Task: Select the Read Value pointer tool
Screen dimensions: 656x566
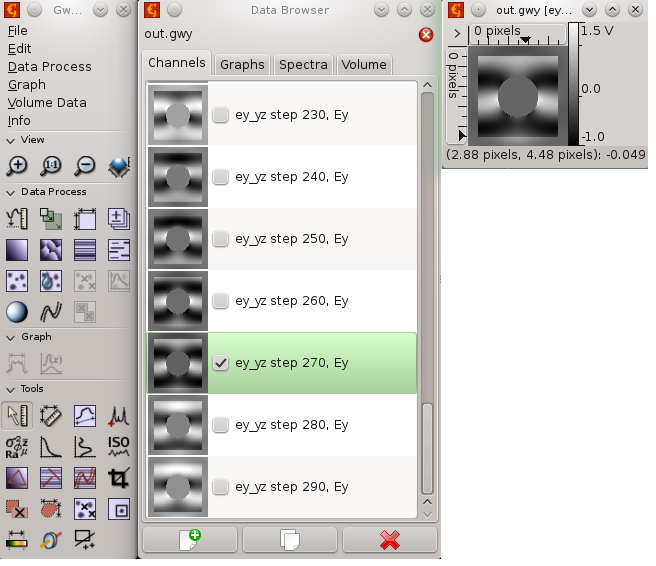Action: (x=17, y=414)
